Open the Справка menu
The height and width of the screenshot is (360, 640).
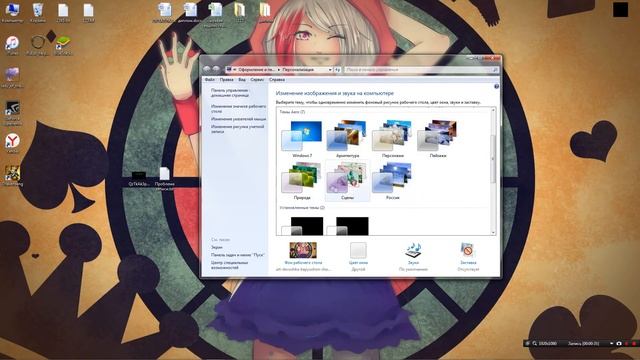pos(277,80)
